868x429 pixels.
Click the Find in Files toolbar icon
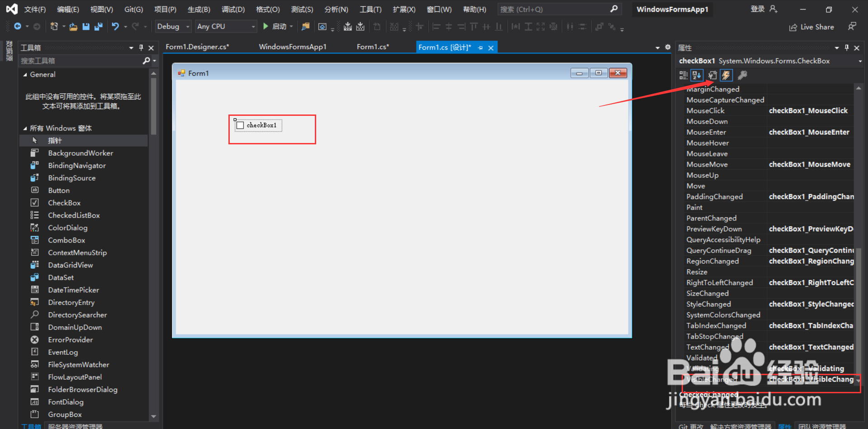tap(306, 27)
